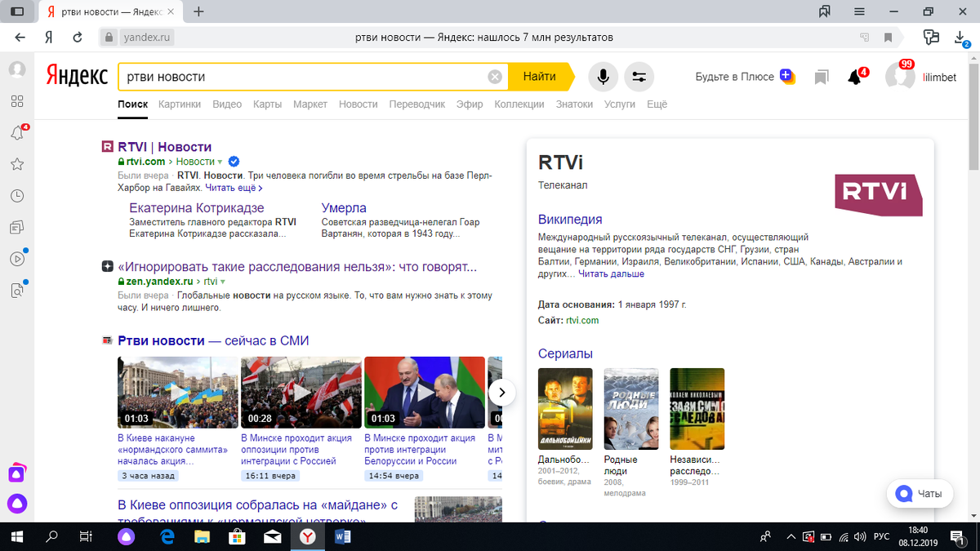Image resolution: width=980 pixels, height=551 pixels.
Task: Clear the search query with X icon
Action: tap(495, 77)
